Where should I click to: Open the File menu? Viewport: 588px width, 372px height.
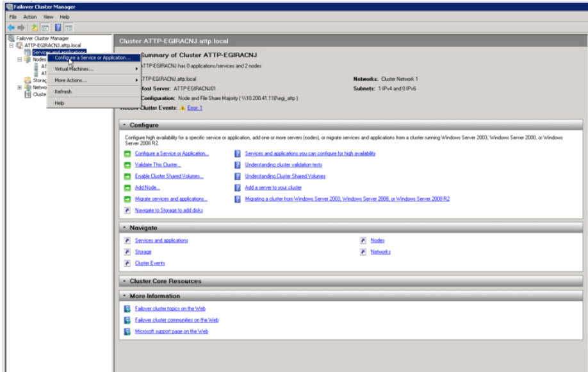tap(13, 17)
